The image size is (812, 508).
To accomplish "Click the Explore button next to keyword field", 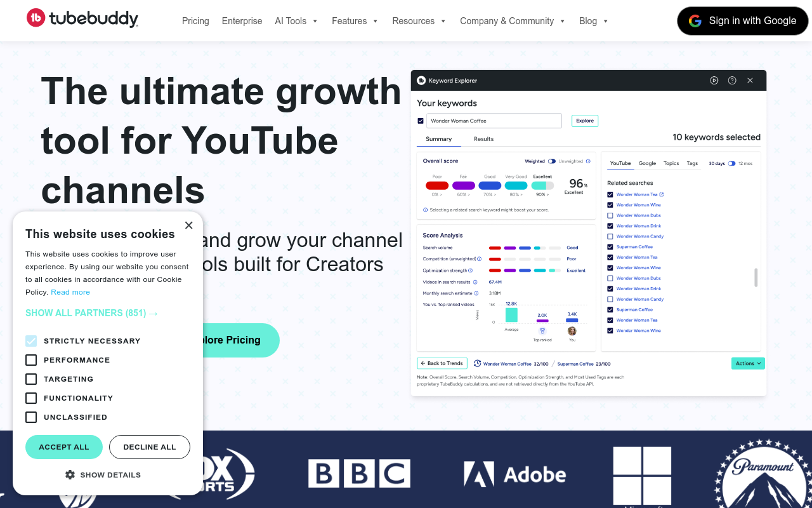I will 585,121.
